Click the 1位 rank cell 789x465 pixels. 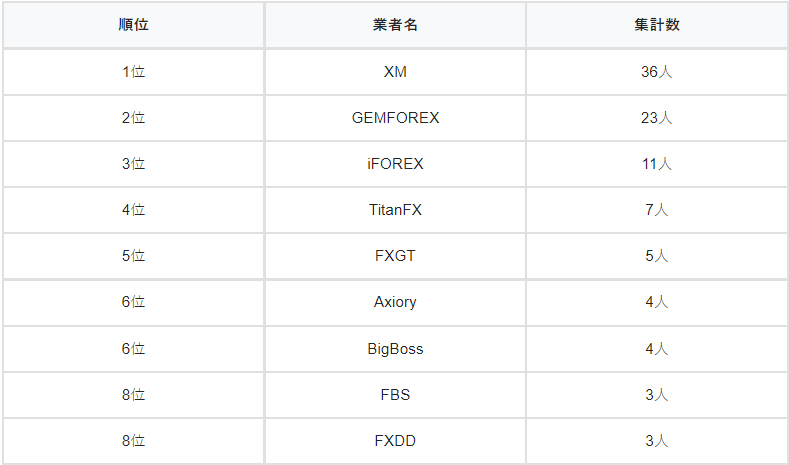[133, 72]
